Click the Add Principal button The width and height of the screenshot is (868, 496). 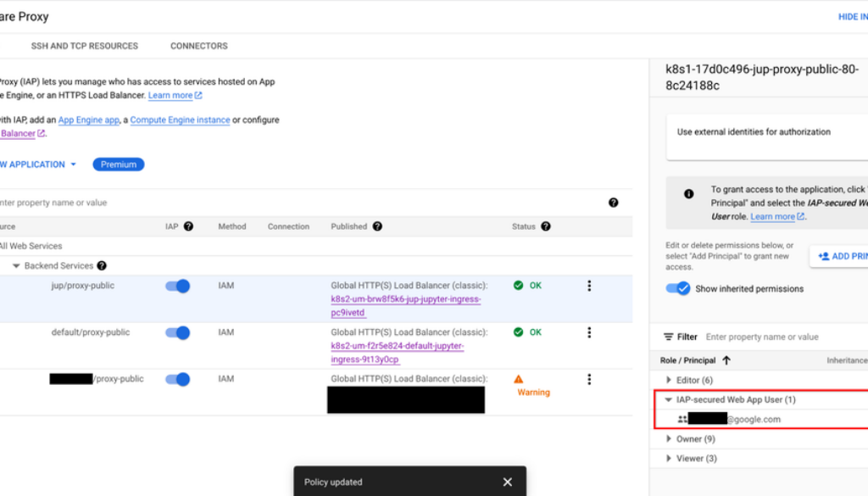[x=841, y=256]
